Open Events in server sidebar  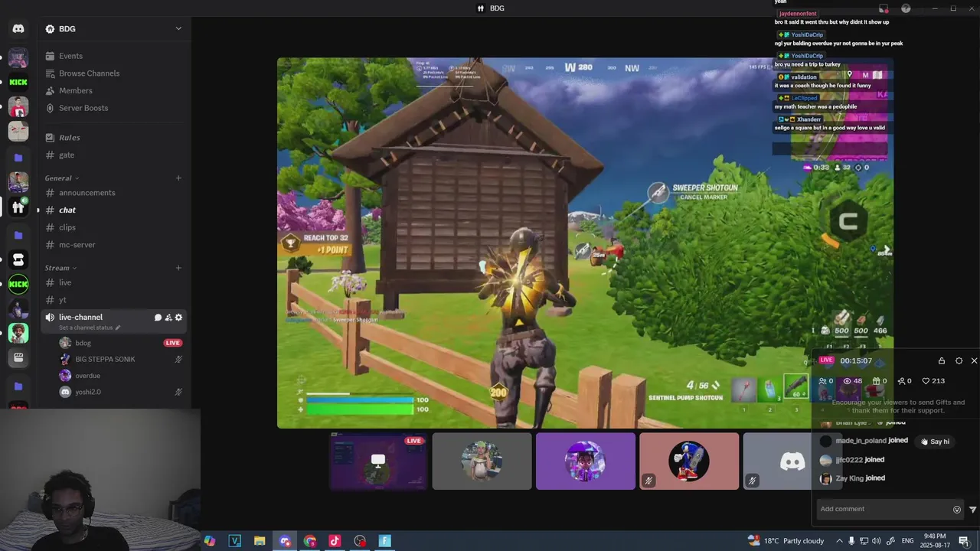coord(114,56)
